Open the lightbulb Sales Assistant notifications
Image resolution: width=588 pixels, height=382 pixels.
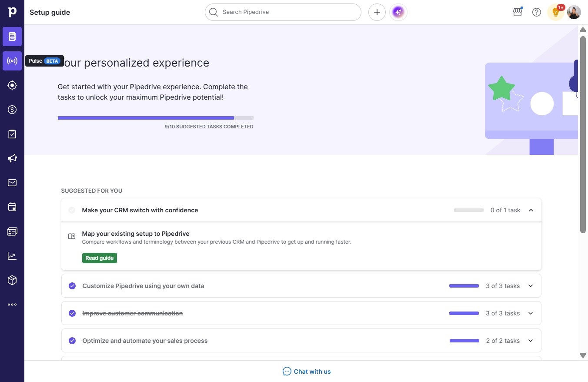[556, 12]
